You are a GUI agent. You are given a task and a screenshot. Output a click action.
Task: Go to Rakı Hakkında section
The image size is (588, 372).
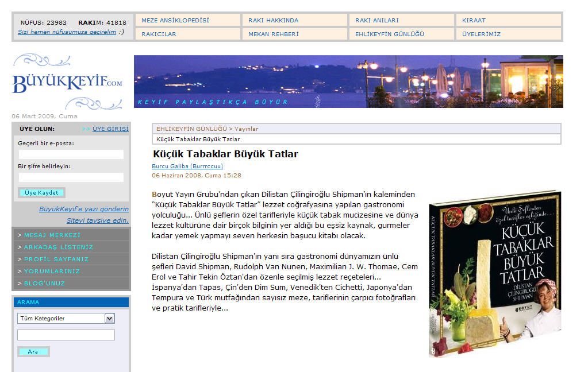pyautogui.click(x=273, y=20)
